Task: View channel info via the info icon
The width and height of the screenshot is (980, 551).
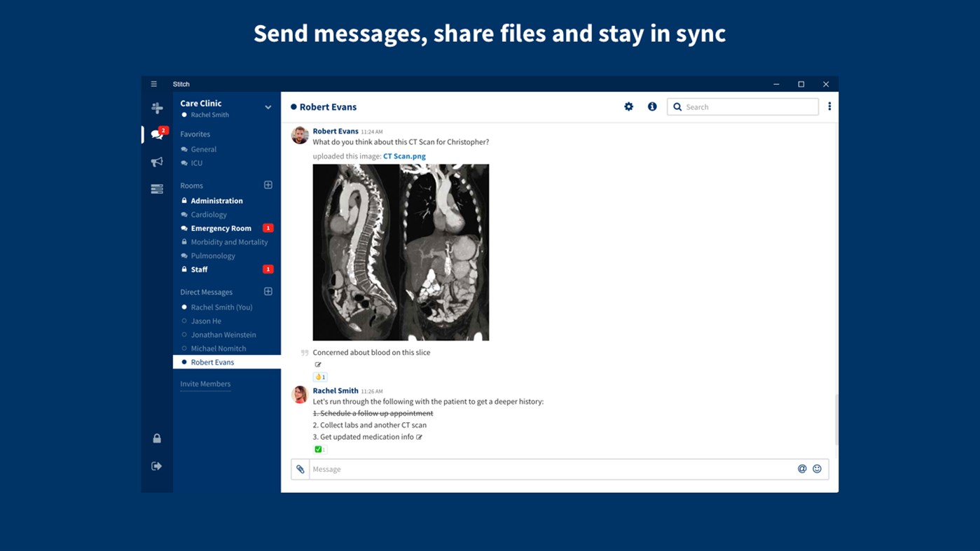Action: pyautogui.click(x=652, y=106)
